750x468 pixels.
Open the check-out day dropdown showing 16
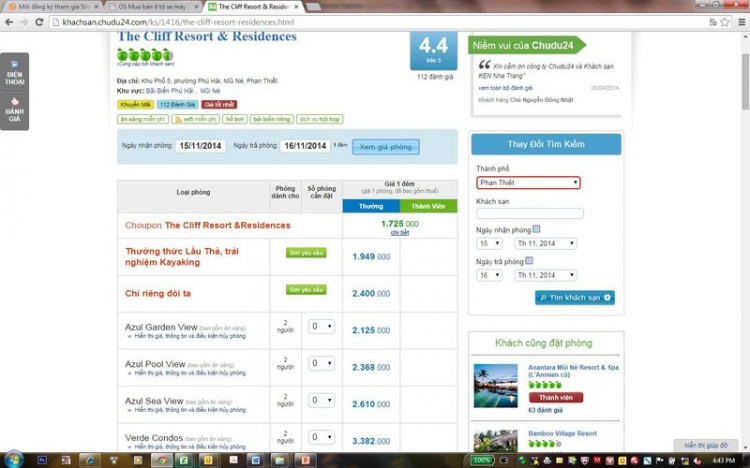click(x=489, y=275)
